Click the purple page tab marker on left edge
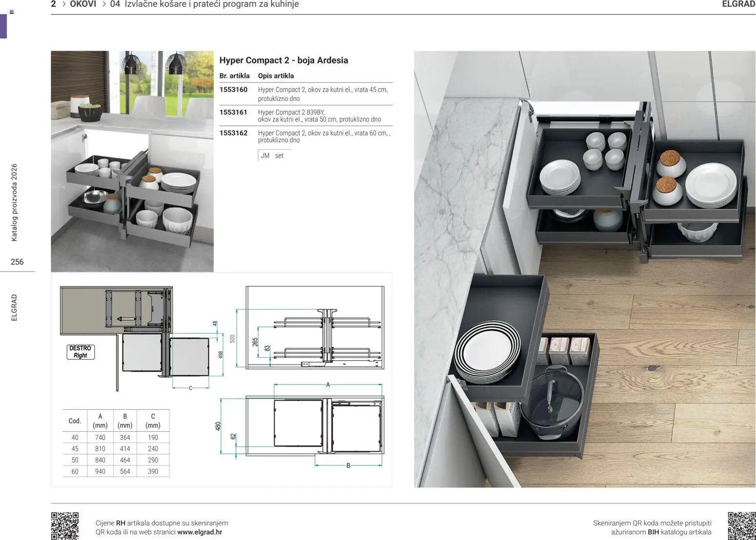 coord(3,26)
